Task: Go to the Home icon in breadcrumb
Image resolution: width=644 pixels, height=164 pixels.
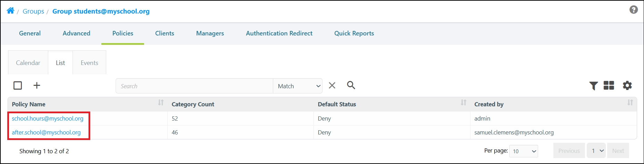Action: [x=10, y=11]
